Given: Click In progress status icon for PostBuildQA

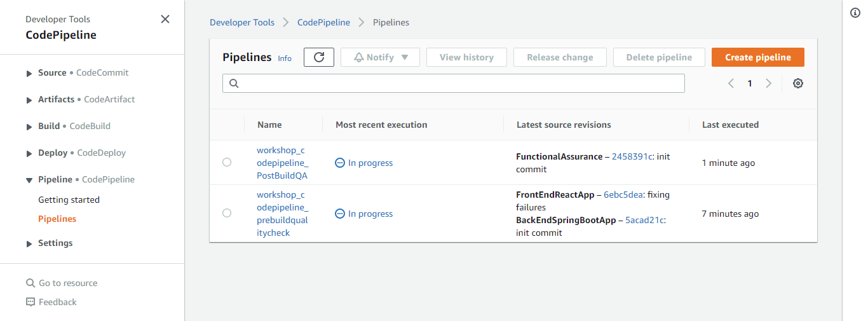Looking at the screenshot, I should [x=340, y=163].
